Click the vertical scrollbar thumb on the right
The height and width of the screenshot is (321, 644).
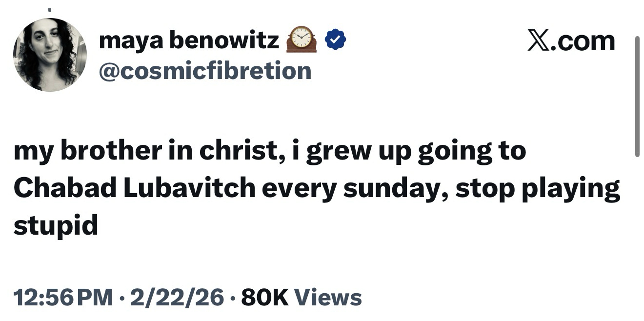pos(637,97)
